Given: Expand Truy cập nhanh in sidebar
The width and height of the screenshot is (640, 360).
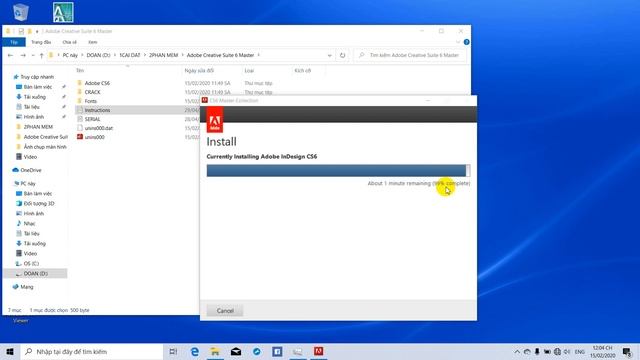Looking at the screenshot, I should [37, 77].
